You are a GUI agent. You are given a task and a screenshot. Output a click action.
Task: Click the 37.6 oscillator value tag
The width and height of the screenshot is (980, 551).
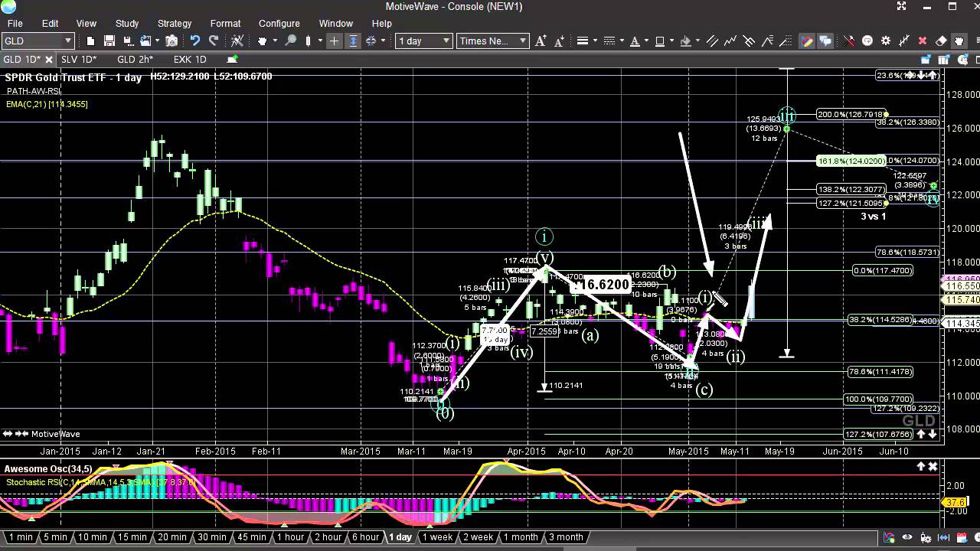(955, 503)
